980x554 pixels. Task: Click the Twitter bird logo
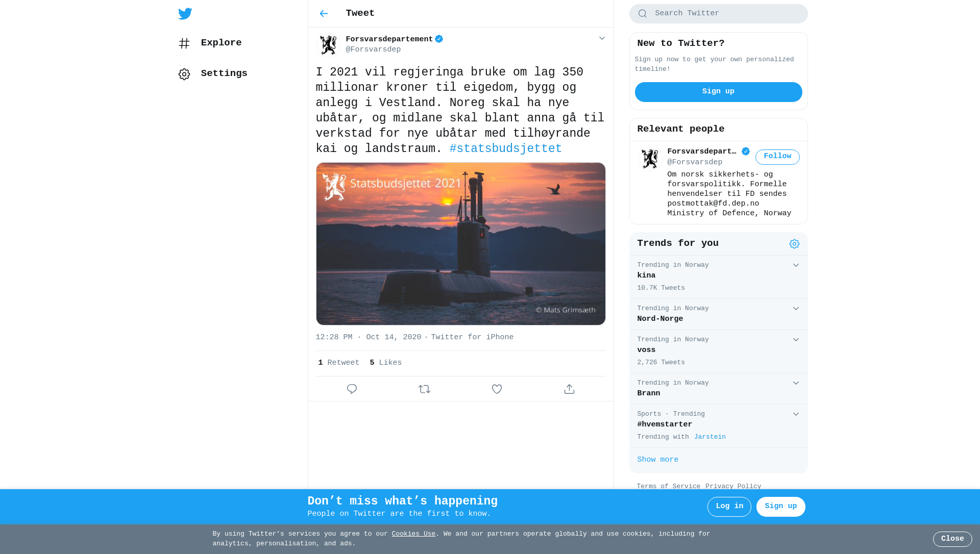pyautogui.click(x=185, y=14)
